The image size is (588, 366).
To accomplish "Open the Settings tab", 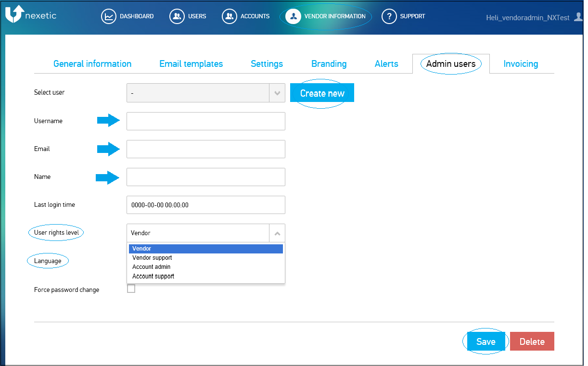I will coord(267,64).
